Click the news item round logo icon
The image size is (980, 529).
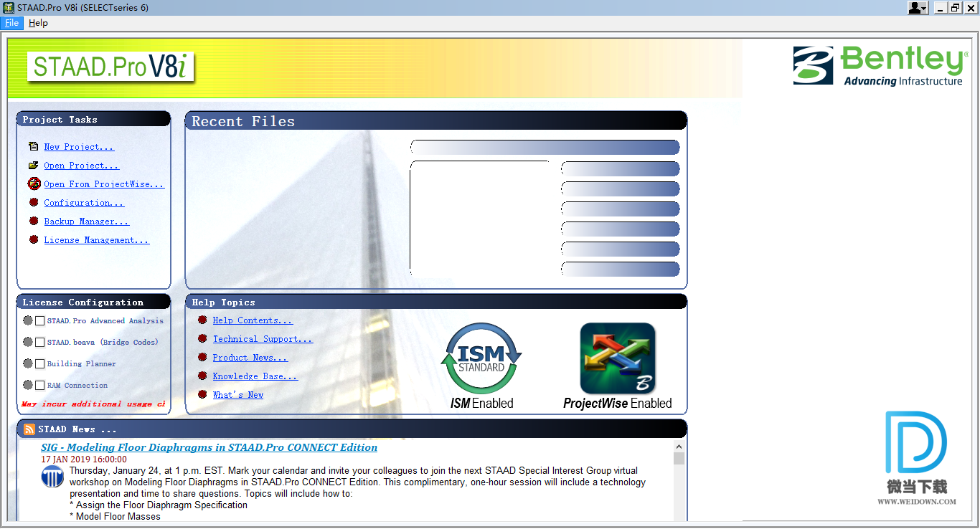pyautogui.click(x=52, y=477)
